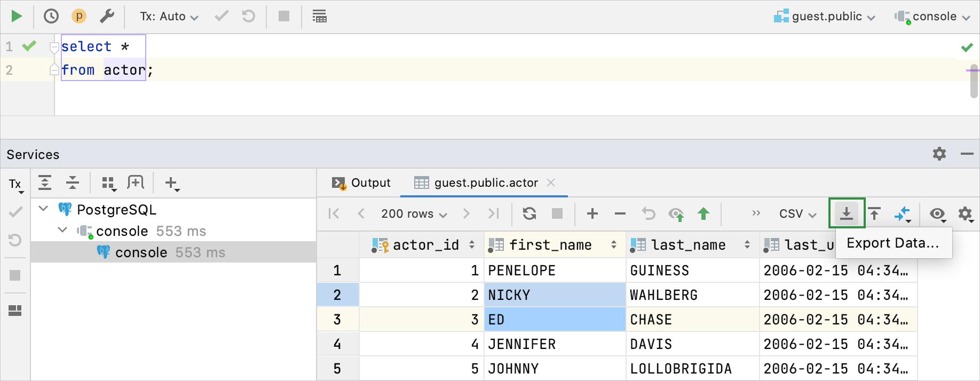Screen dimensions: 980x381
Task: Toggle in-editor results table icon
Action: click(x=319, y=17)
